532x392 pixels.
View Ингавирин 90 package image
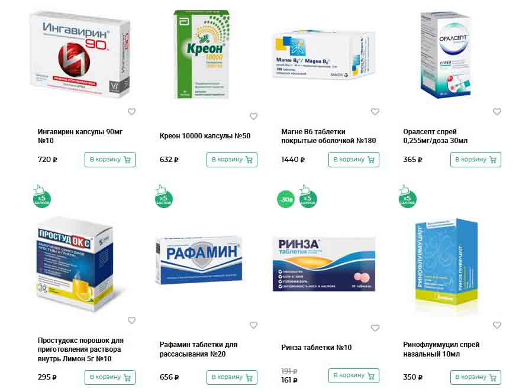(x=80, y=54)
